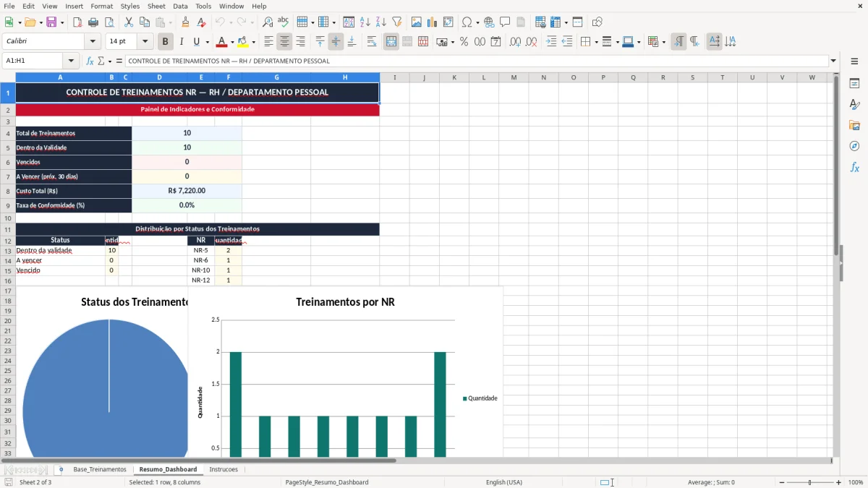The height and width of the screenshot is (488, 868).
Task: Switch to the Instrucoes sheet tab
Action: pos(224,469)
